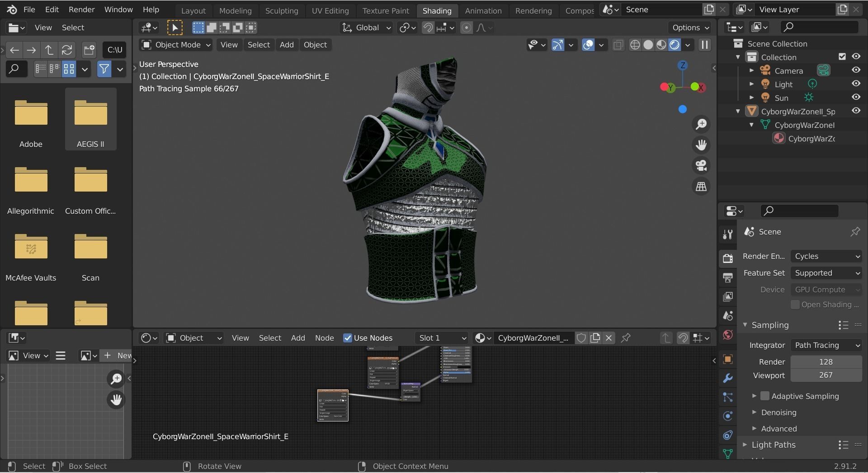This screenshot has height=473, width=868.
Task: Open the Modifier properties wrench tab
Action: pos(727,378)
